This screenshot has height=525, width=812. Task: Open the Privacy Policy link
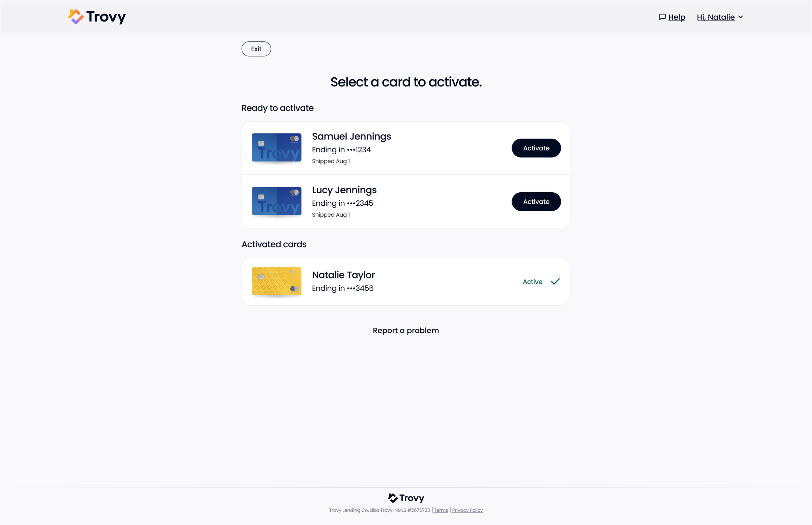[x=467, y=510]
